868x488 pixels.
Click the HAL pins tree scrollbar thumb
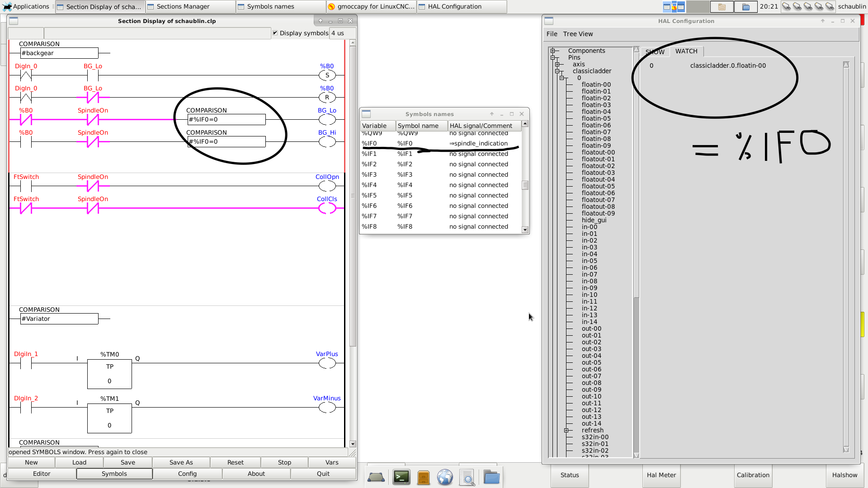tap(636, 175)
